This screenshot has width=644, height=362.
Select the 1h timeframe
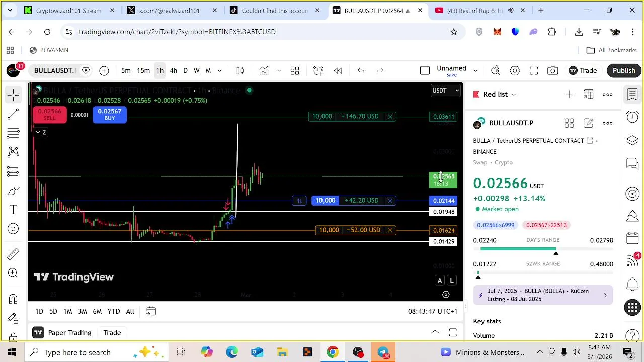point(159,71)
